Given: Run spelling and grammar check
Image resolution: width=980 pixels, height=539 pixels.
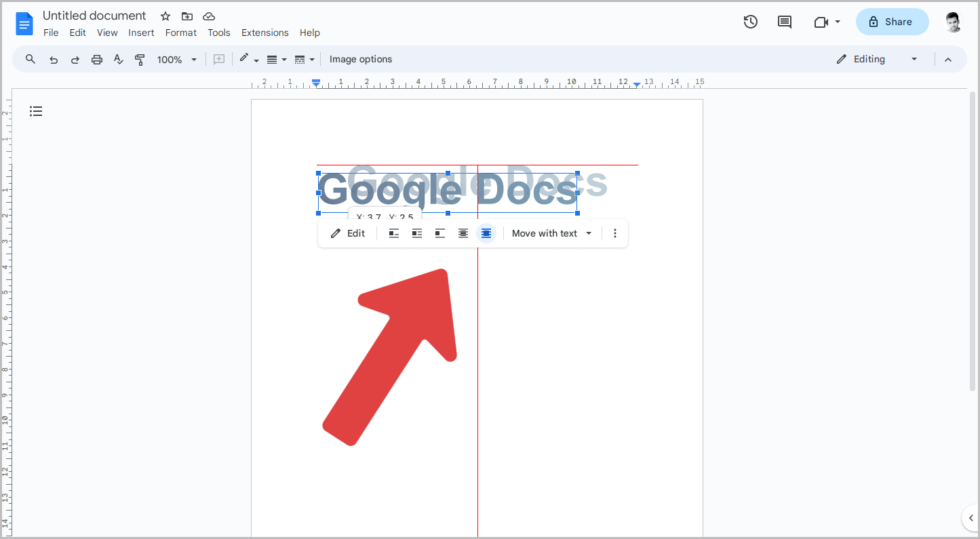Looking at the screenshot, I should click(119, 60).
